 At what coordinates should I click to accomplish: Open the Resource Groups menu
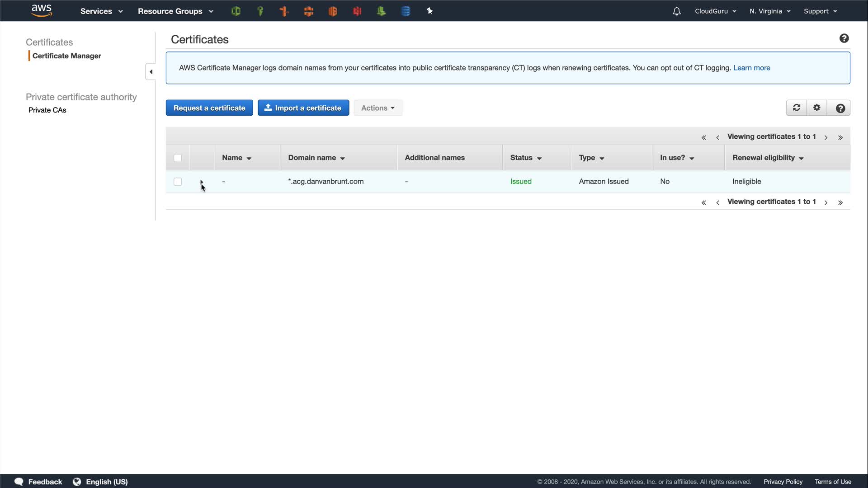[175, 11]
